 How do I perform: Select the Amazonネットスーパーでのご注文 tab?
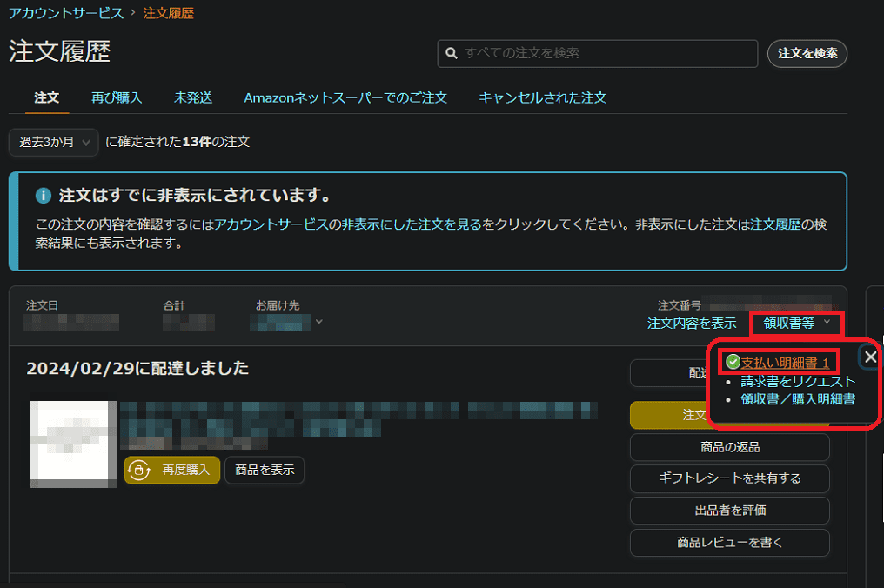(345, 97)
